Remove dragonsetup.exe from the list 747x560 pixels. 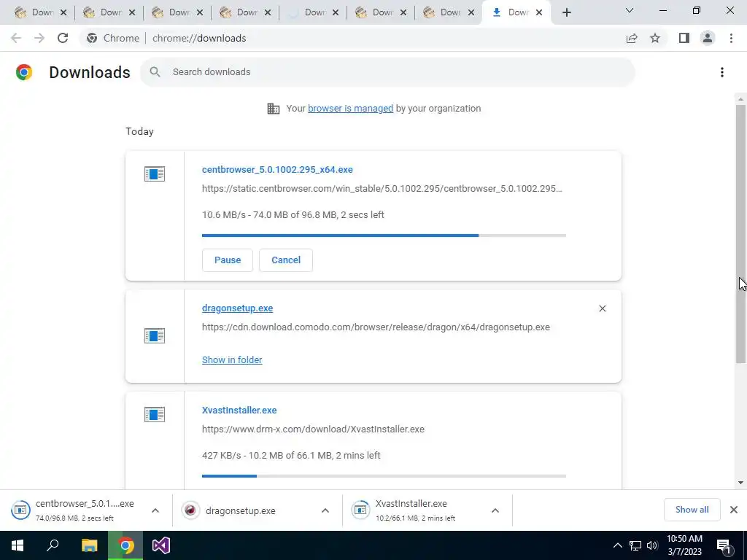(602, 308)
